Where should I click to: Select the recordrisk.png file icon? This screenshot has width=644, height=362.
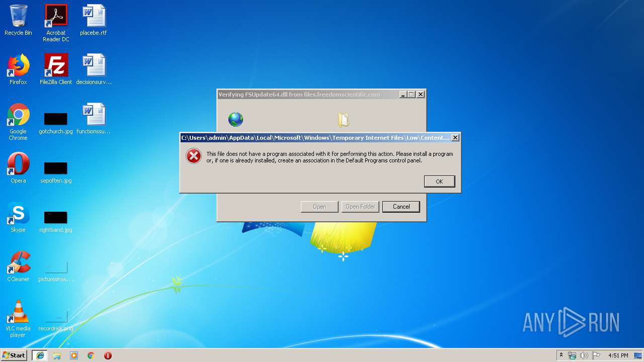tap(56, 320)
